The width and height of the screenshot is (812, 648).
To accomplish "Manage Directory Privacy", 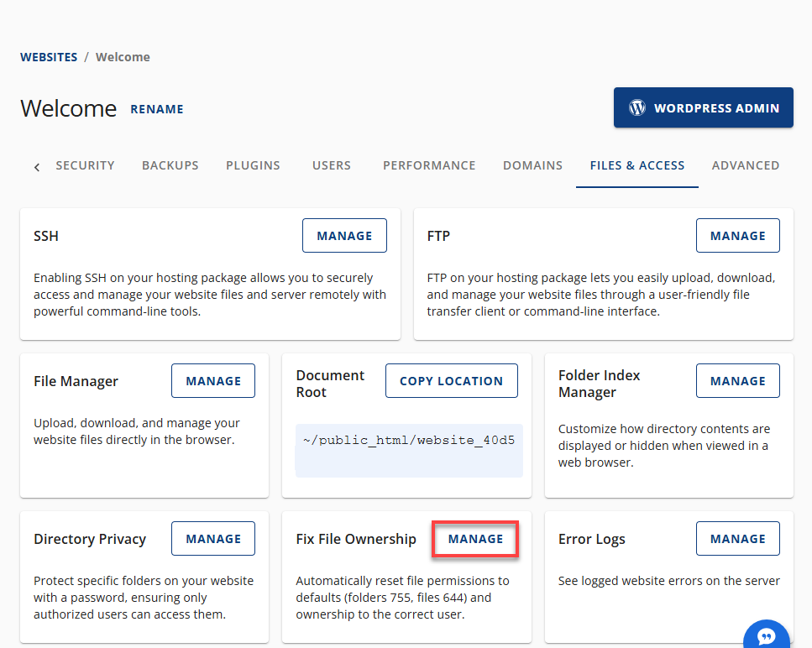I will coord(212,538).
